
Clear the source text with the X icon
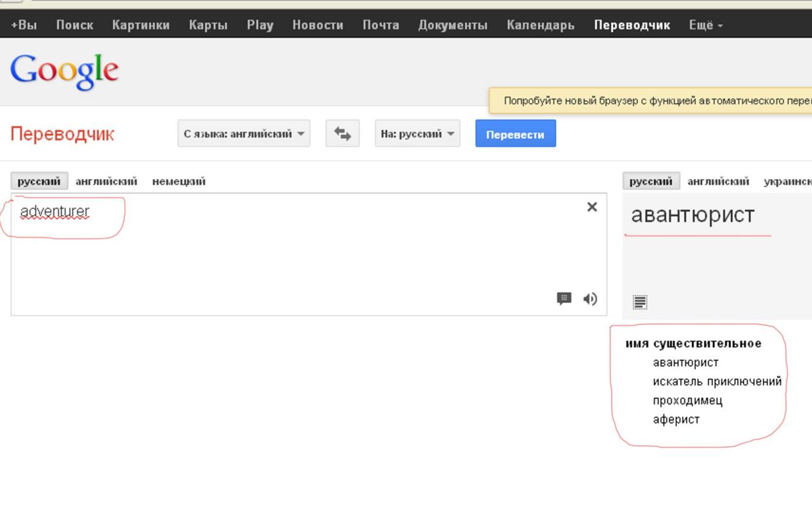pos(592,207)
